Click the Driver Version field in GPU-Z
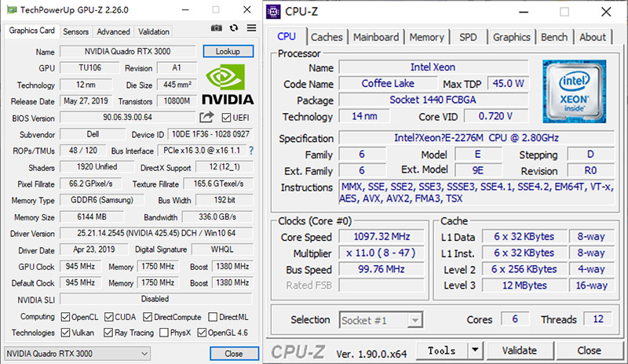 [156, 233]
